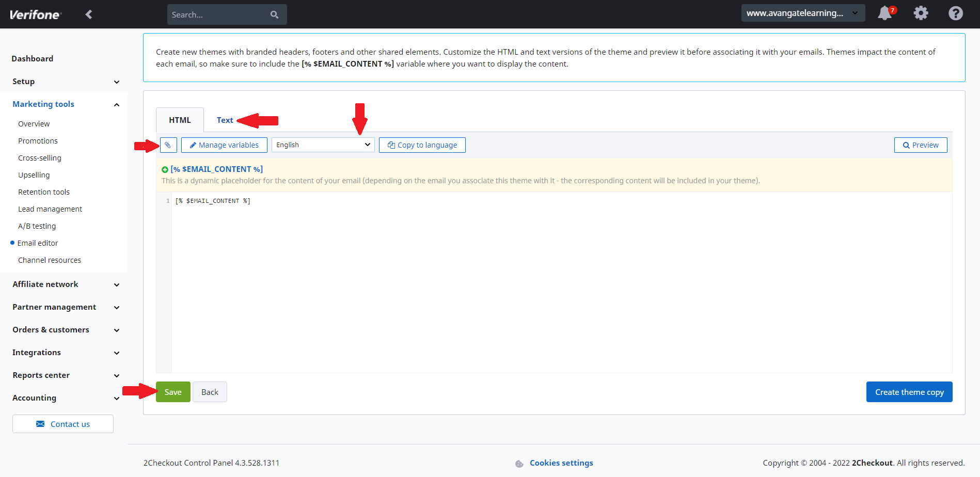Viewport: 980px width, 477px height.
Task: Open Cookies settings link
Action: coord(561,463)
